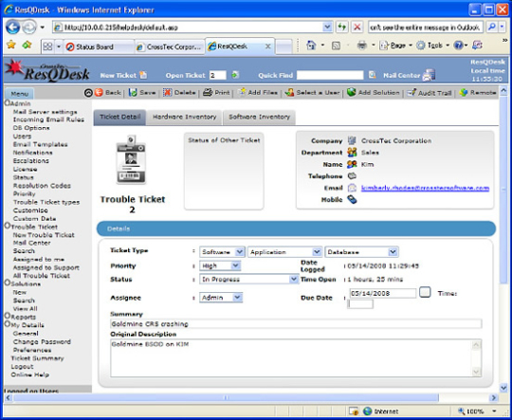Switch to the Hardware Inventory tab
Image resolution: width=512 pixels, height=420 pixels.
185,117
